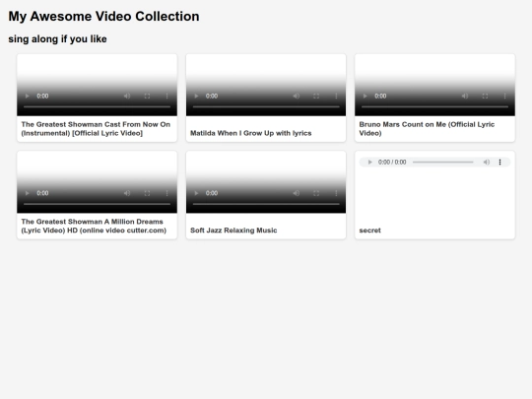The height and width of the screenshot is (399, 532).
Task: Open more options on From Now On video
Action: [x=166, y=96]
